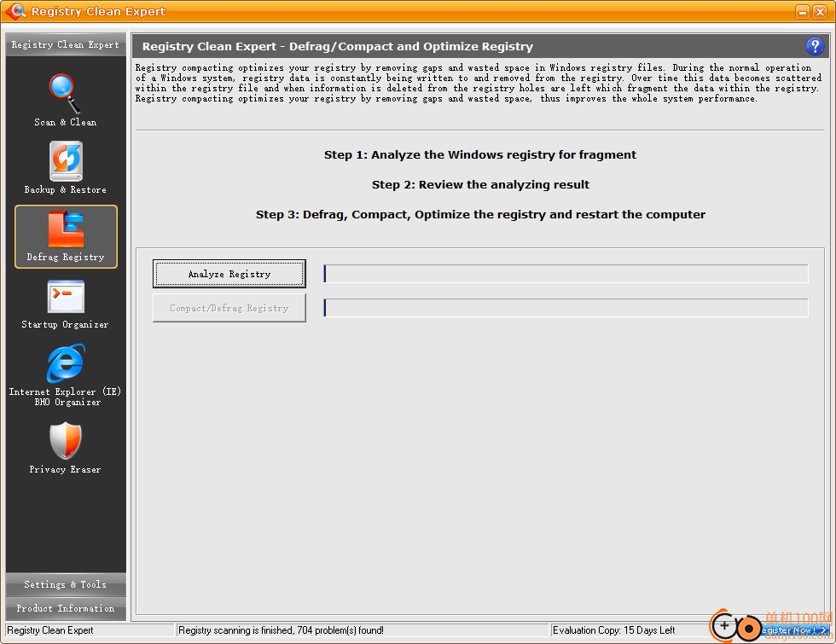836x644 pixels.
Task: Click status text '704 problem(s) found!'
Action: click(x=340, y=630)
